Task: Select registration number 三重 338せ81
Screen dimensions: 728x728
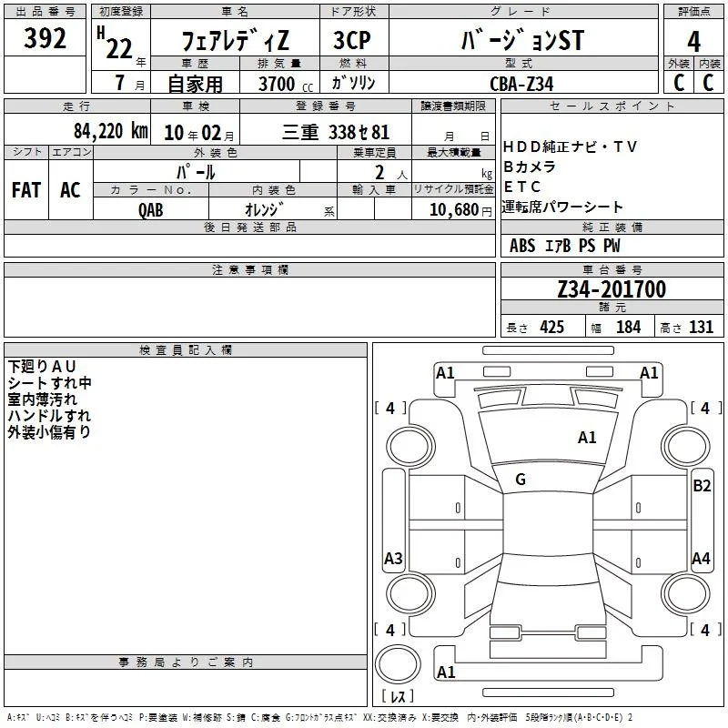Action: [x=335, y=132]
